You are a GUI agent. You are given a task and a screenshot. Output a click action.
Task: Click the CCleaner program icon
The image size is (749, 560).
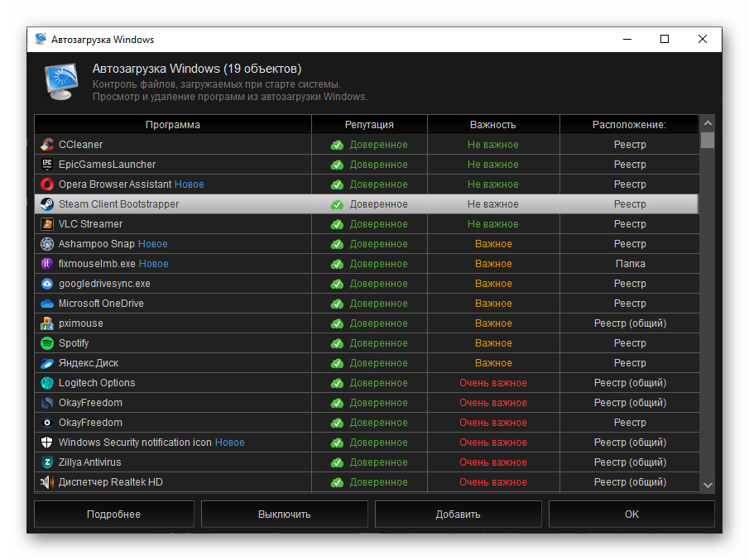click(47, 144)
